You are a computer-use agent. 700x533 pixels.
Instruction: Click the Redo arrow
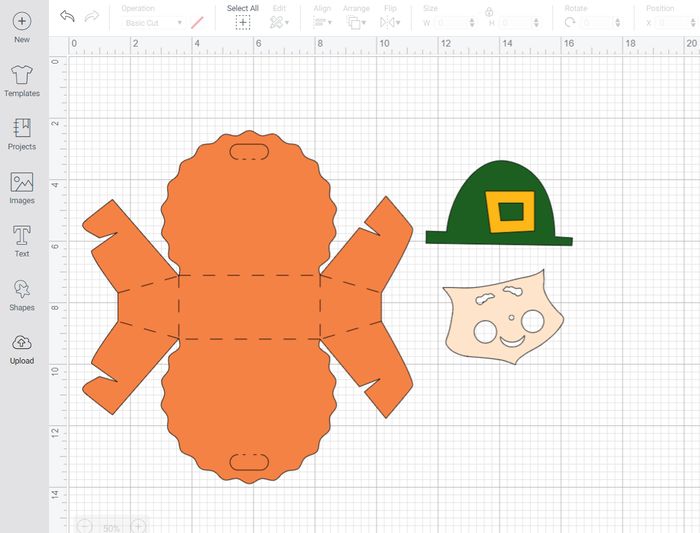tap(92, 16)
